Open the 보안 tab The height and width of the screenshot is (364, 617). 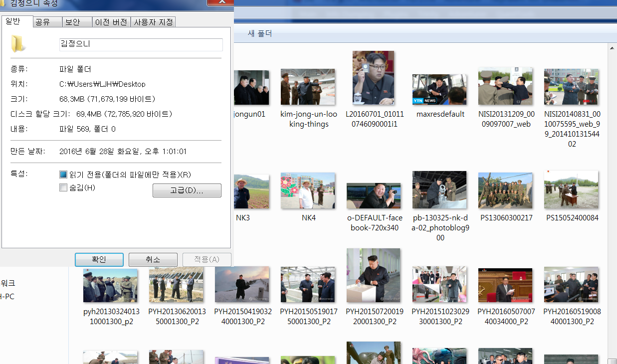point(77,22)
